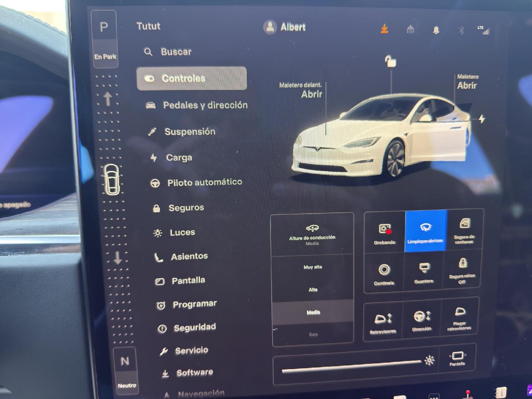Open the Luces menu
This screenshot has width=532, height=399.
click(x=174, y=232)
